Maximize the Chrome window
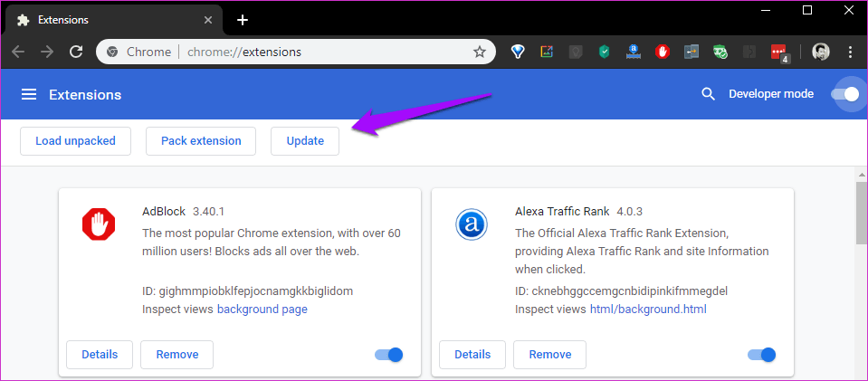This screenshot has width=868, height=381. point(807,10)
